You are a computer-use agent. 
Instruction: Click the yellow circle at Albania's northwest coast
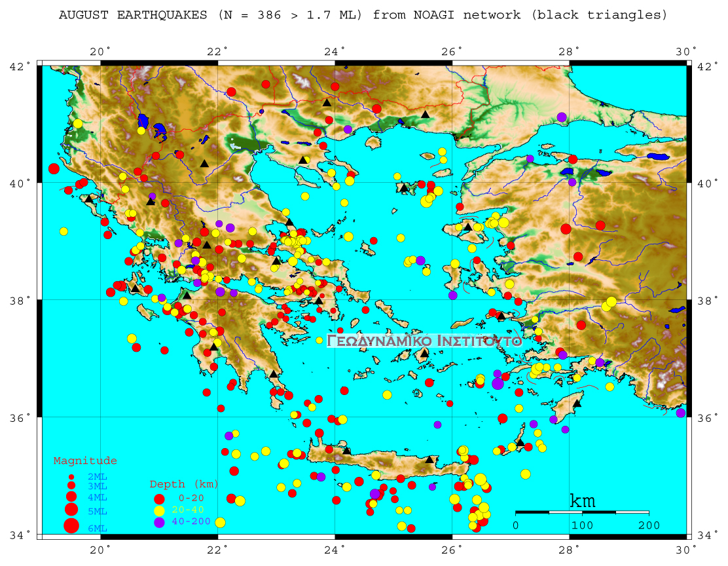pyautogui.click(x=78, y=124)
